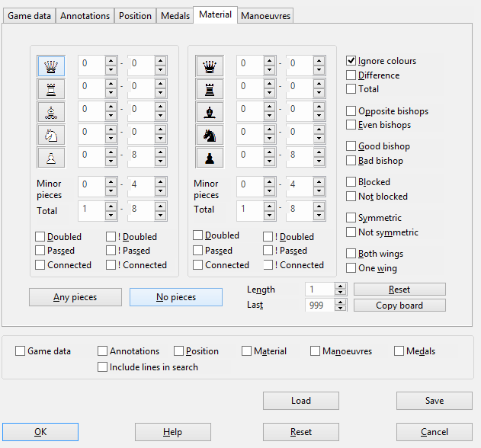Decrease the Last value
The height and width of the screenshot is (448, 481).
click(x=340, y=308)
